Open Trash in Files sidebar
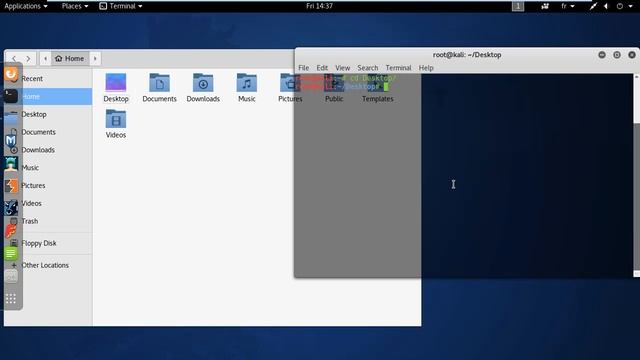Viewport: 640px width, 360px height. pyautogui.click(x=48, y=221)
